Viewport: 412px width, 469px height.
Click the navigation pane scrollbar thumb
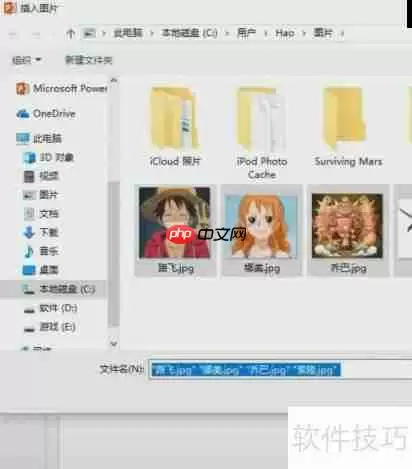(114, 254)
